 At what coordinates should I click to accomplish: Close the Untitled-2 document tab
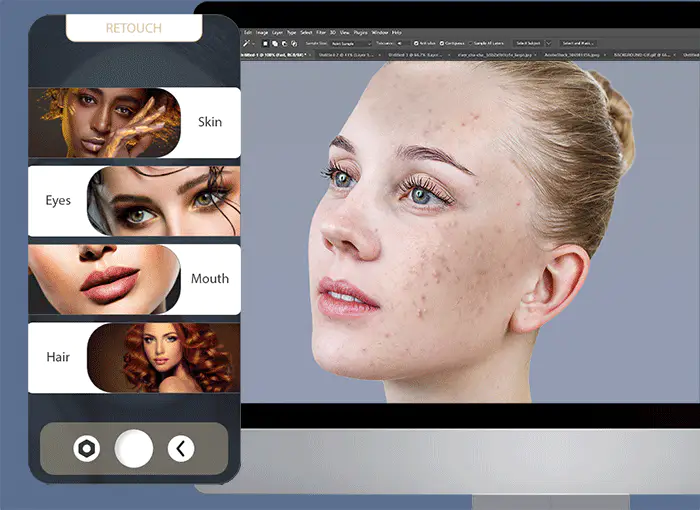point(379,55)
